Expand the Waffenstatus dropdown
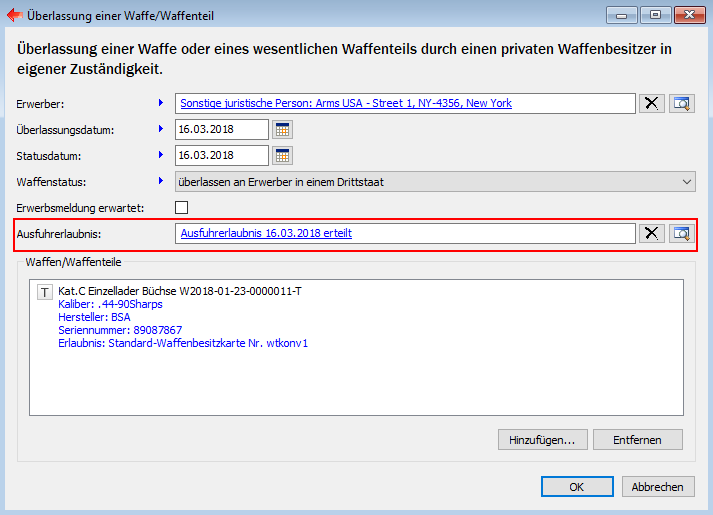 (686, 181)
